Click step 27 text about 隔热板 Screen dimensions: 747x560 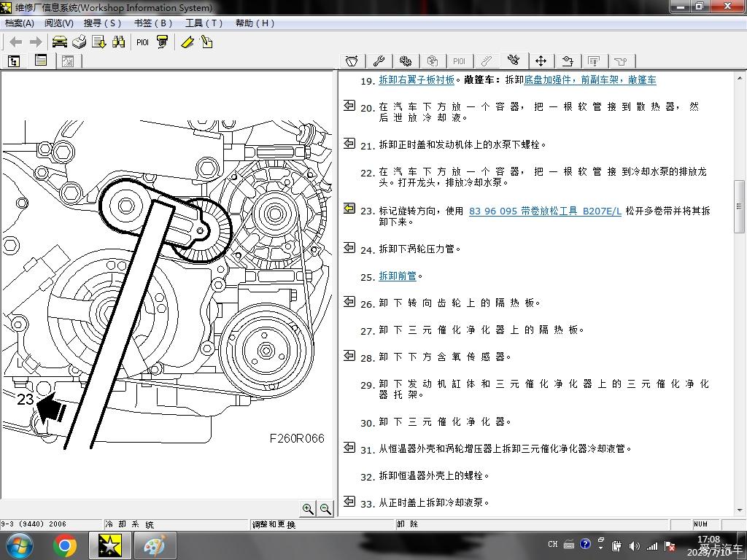point(481,330)
